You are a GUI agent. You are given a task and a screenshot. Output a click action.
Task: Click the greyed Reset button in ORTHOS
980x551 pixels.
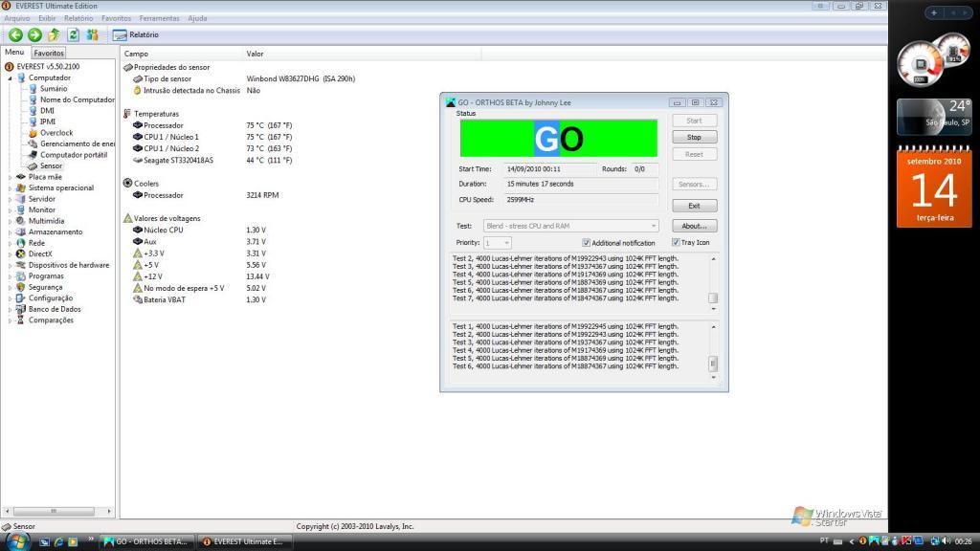pos(695,154)
